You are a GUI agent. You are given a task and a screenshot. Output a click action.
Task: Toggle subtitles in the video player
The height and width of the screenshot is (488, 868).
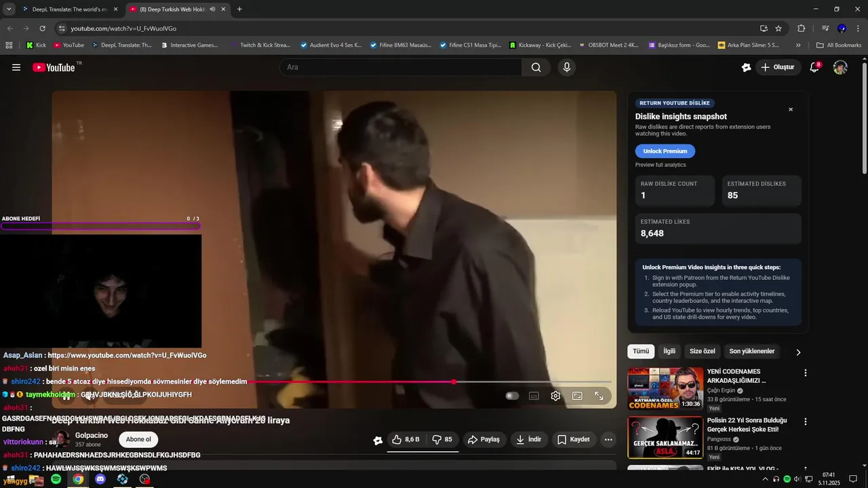(x=534, y=396)
